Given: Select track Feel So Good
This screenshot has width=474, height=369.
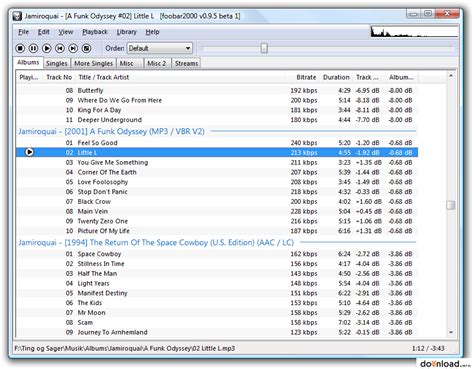Looking at the screenshot, I should pyautogui.click(x=217, y=143).
